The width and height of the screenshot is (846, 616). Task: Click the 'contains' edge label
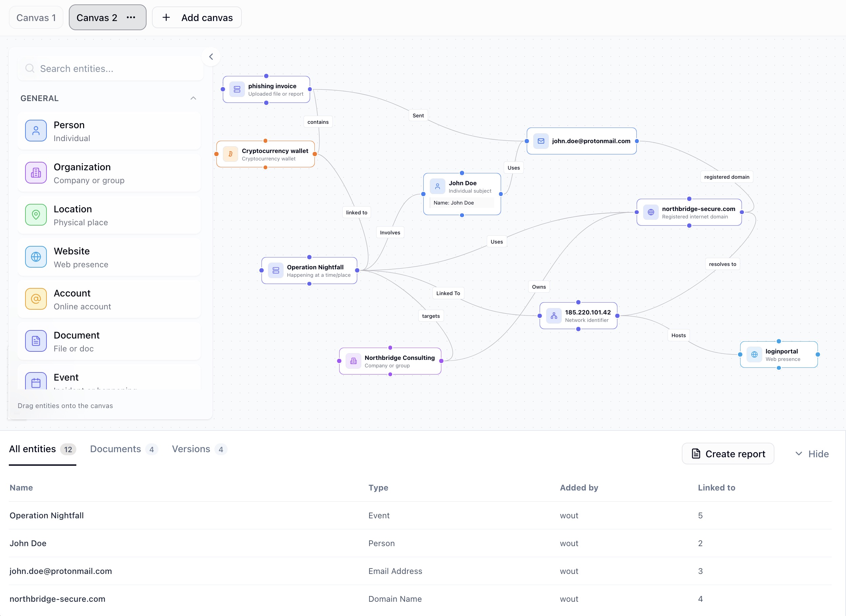(x=318, y=122)
